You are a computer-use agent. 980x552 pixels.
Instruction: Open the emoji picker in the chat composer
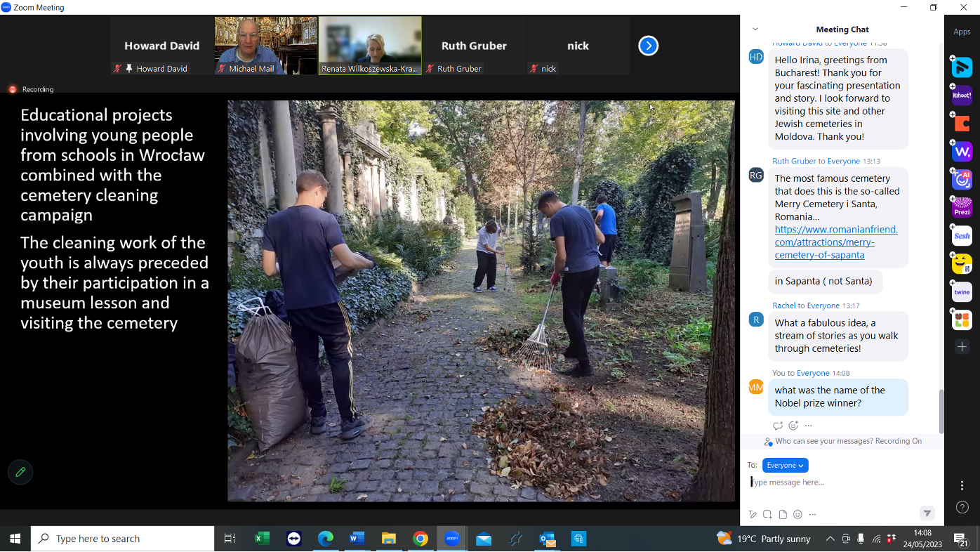(x=797, y=514)
